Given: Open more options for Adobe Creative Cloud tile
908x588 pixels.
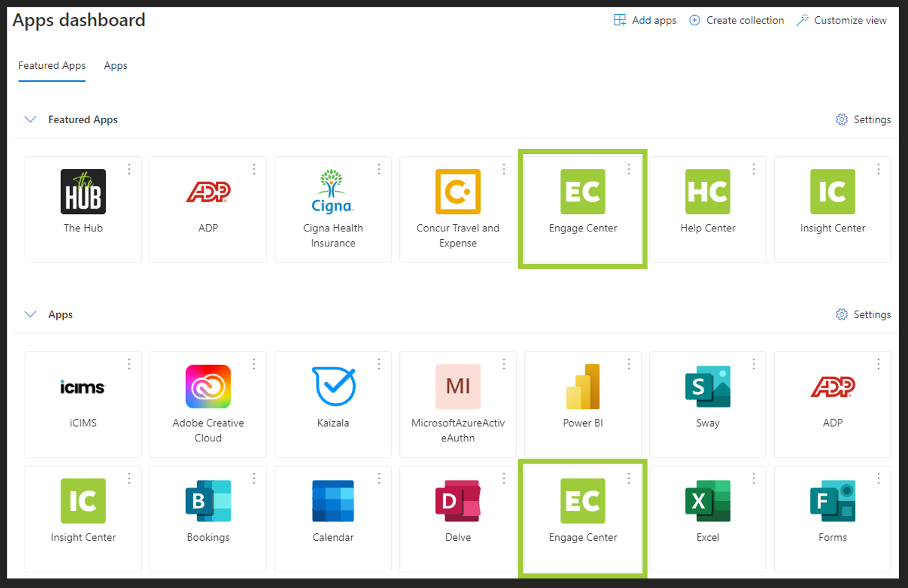Looking at the screenshot, I should click(x=254, y=364).
